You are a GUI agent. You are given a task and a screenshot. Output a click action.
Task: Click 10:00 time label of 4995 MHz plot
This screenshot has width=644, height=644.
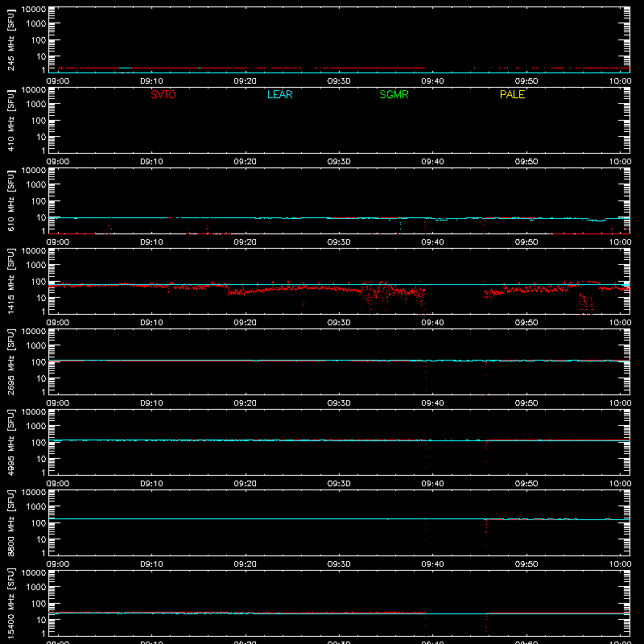(x=620, y=484)
